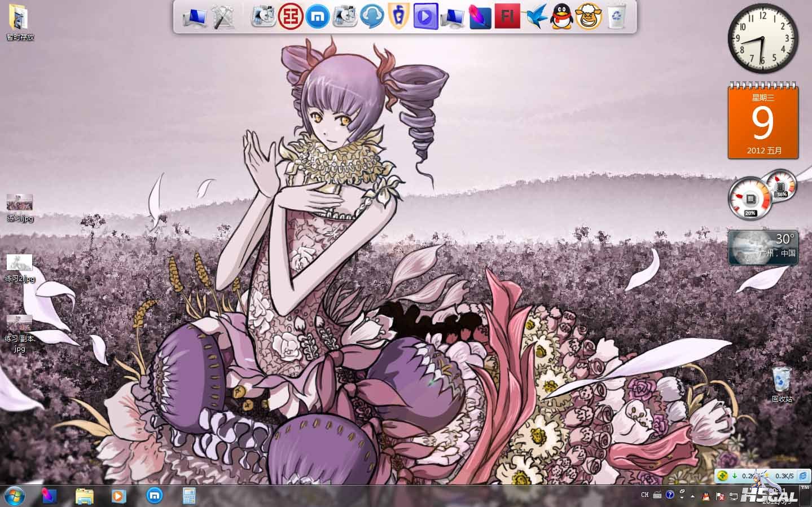812x507 pixels.
Task: Launch the purple play button player in dock
Action: (425, 16)
